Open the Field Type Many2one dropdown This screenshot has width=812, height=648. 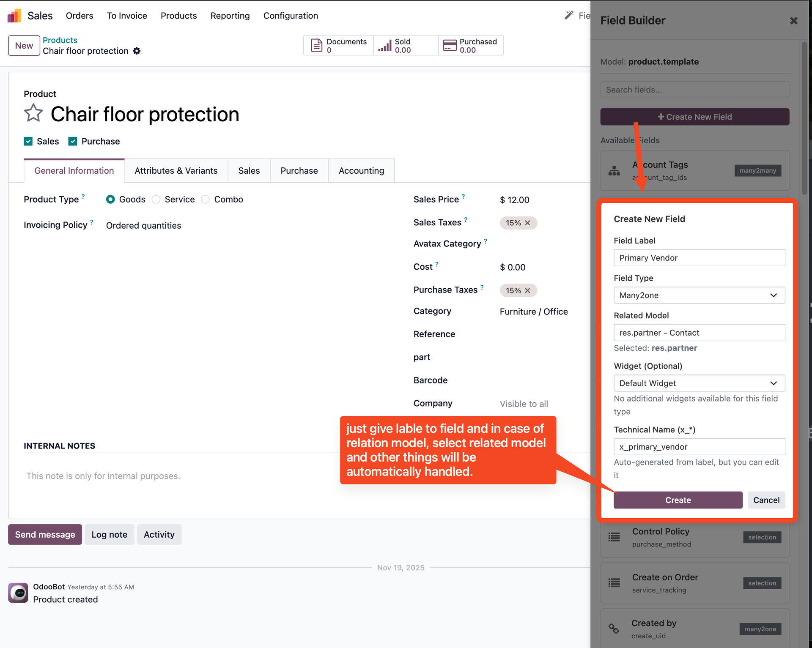(x=699, y=295)
